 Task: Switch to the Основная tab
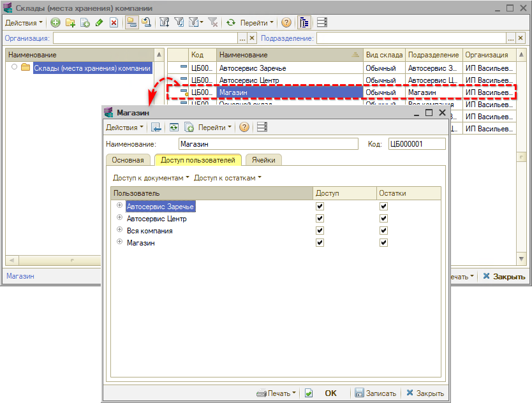[128, 160]
